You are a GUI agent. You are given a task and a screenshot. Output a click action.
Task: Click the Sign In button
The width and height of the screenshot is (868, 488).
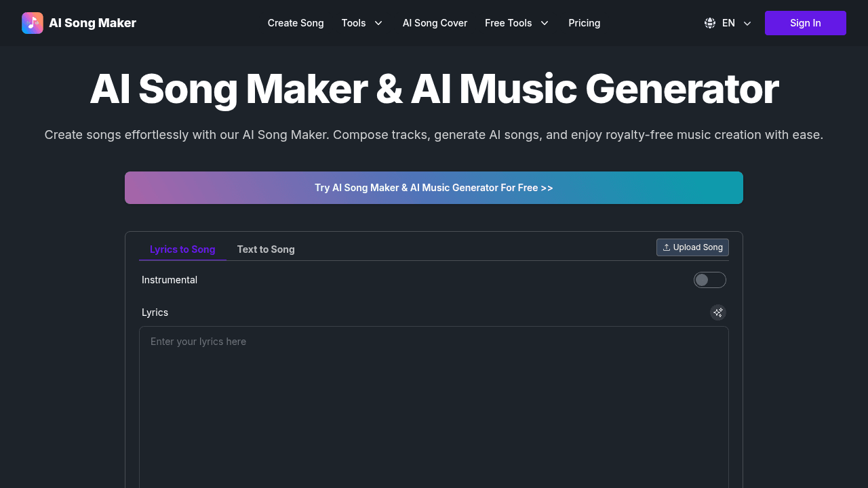[x=806, y=23]
